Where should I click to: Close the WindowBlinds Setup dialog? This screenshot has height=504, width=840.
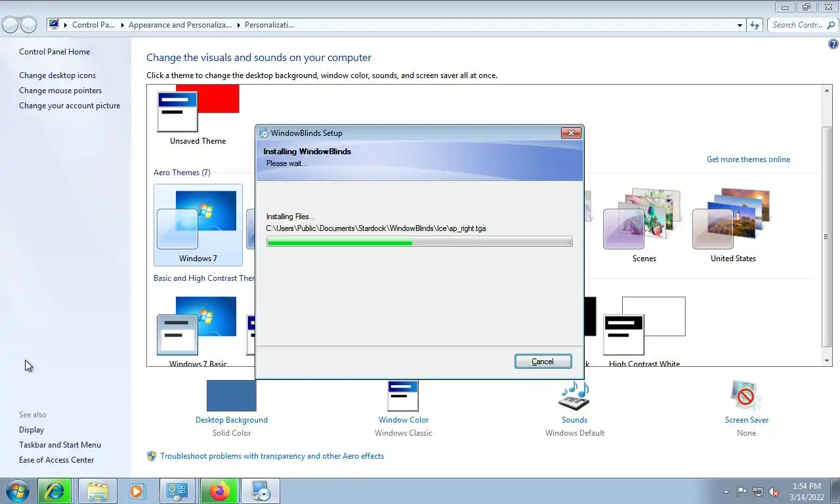click(571, 133)
